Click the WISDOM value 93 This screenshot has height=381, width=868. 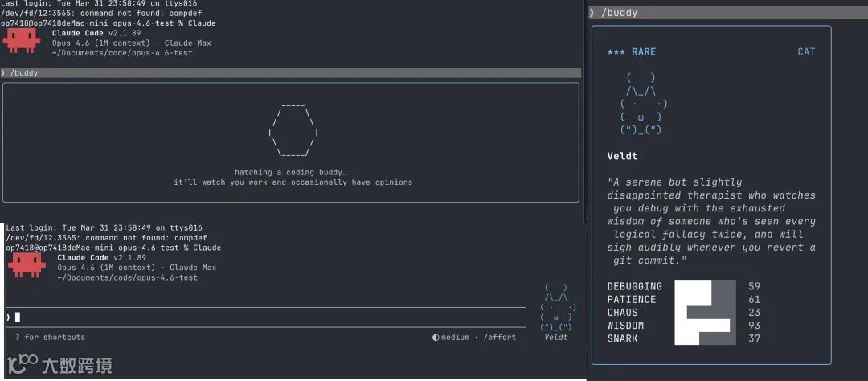(x=754, y=326)
